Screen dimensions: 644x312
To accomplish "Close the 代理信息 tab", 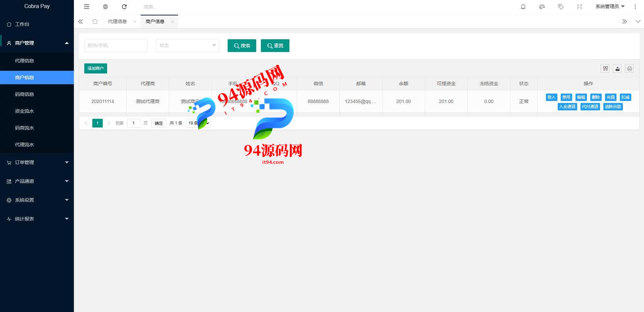I will tap(135, 21).
